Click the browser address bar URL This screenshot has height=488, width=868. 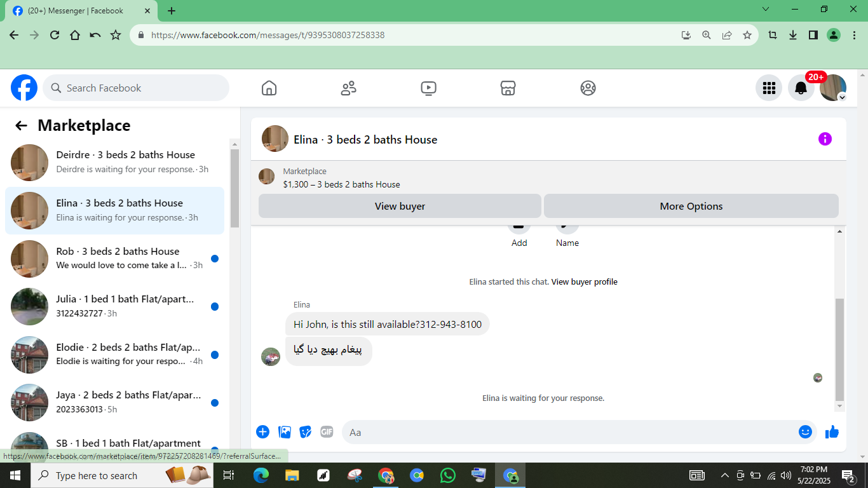[x=268, y=35]
